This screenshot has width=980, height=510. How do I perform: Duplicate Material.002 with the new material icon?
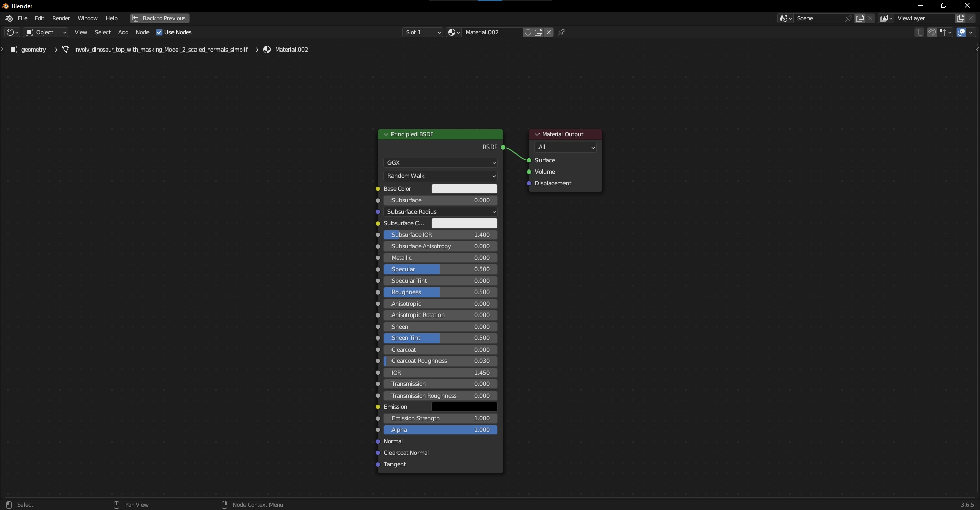point(538,32)
